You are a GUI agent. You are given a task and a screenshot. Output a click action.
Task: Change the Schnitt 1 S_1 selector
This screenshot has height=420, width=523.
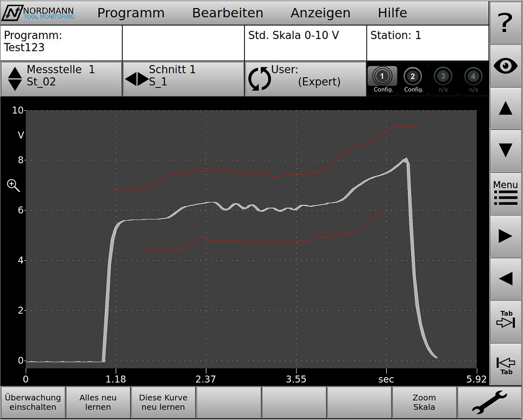coord(183,79)
